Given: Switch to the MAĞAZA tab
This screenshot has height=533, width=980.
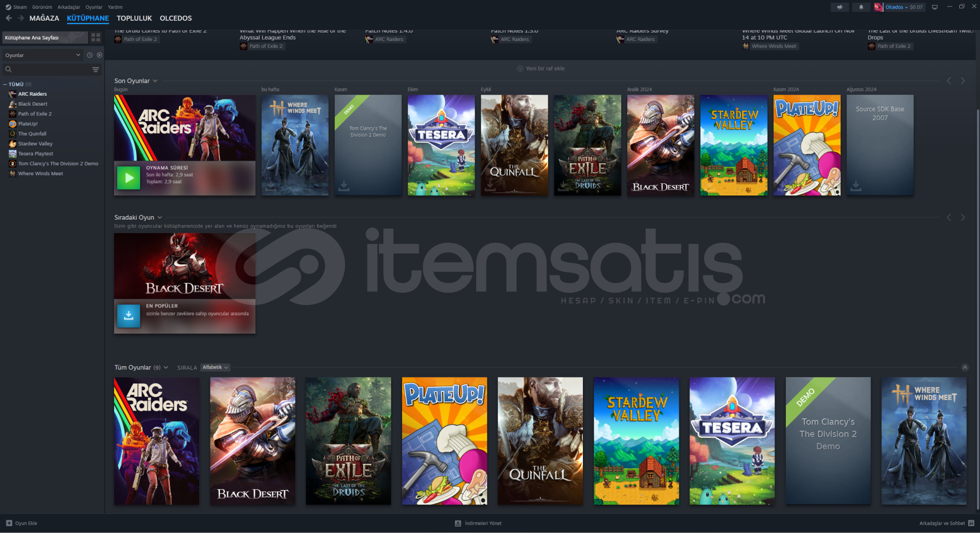Looking at the screenshot, I should pyautogui.click(x=44, y=18).
